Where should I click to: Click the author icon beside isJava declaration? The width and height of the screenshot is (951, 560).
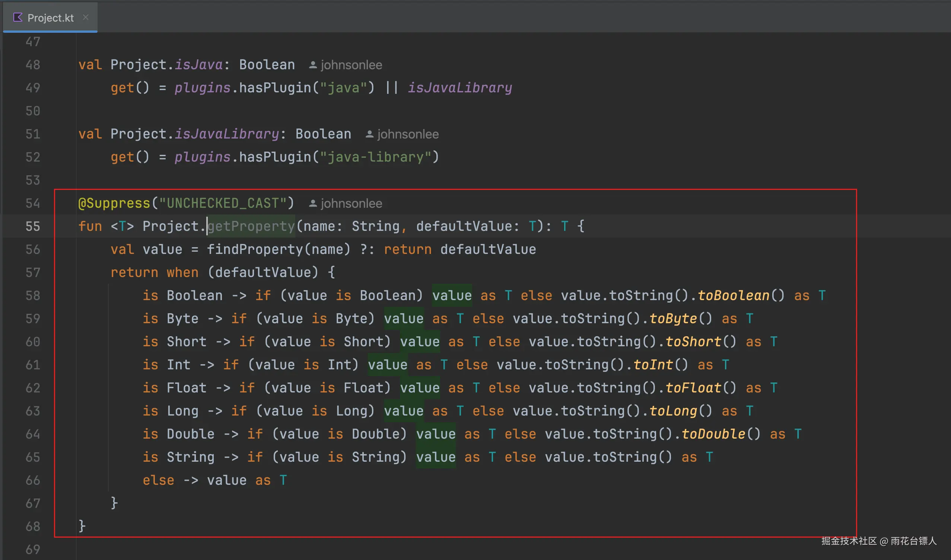[312, 65]
